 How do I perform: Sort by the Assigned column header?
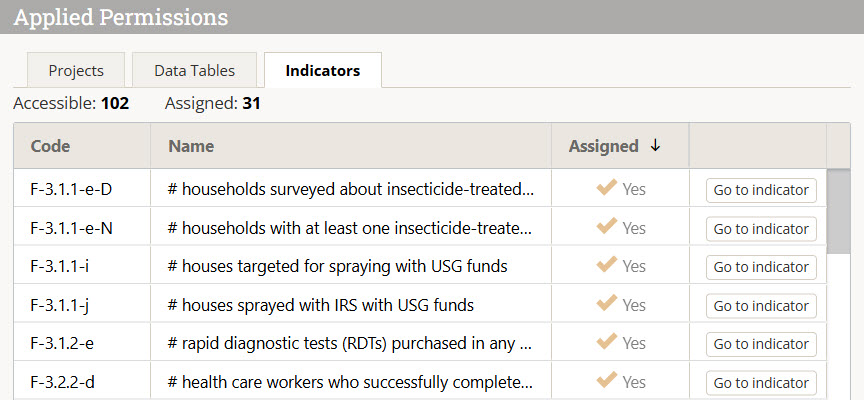click(603, 146)
